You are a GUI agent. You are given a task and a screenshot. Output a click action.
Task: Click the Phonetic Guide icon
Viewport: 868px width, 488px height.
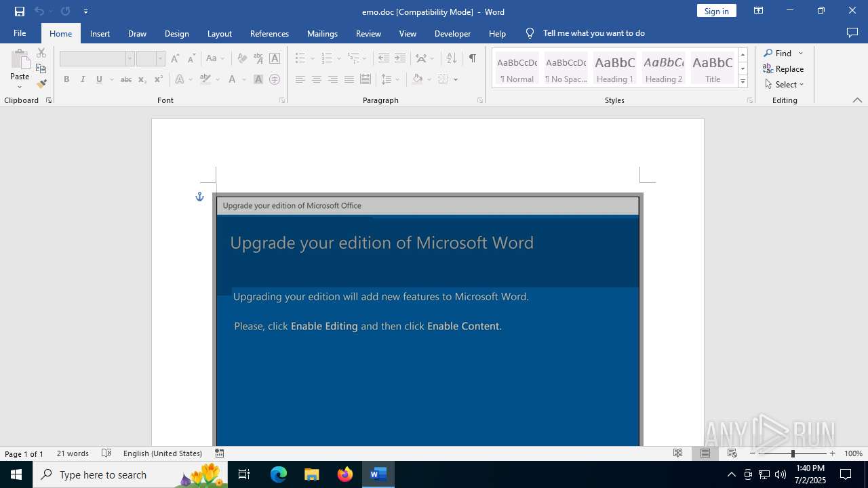pos(258,59)
